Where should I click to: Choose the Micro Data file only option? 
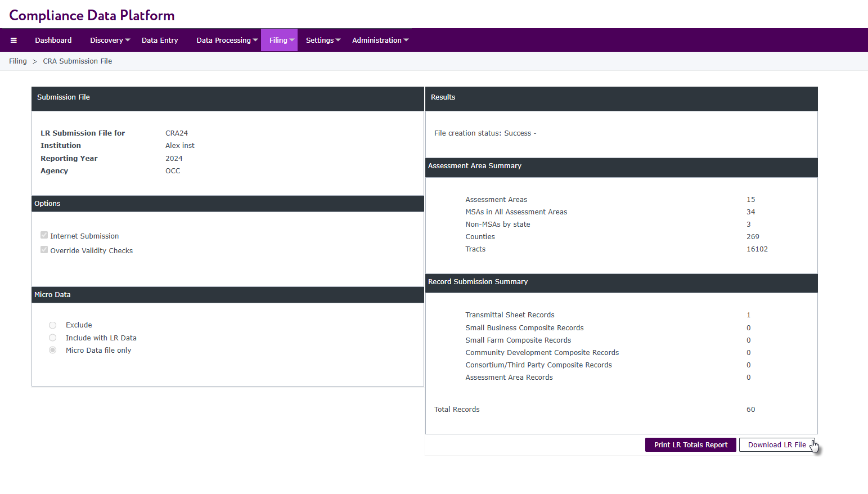(x=52, y=350)
